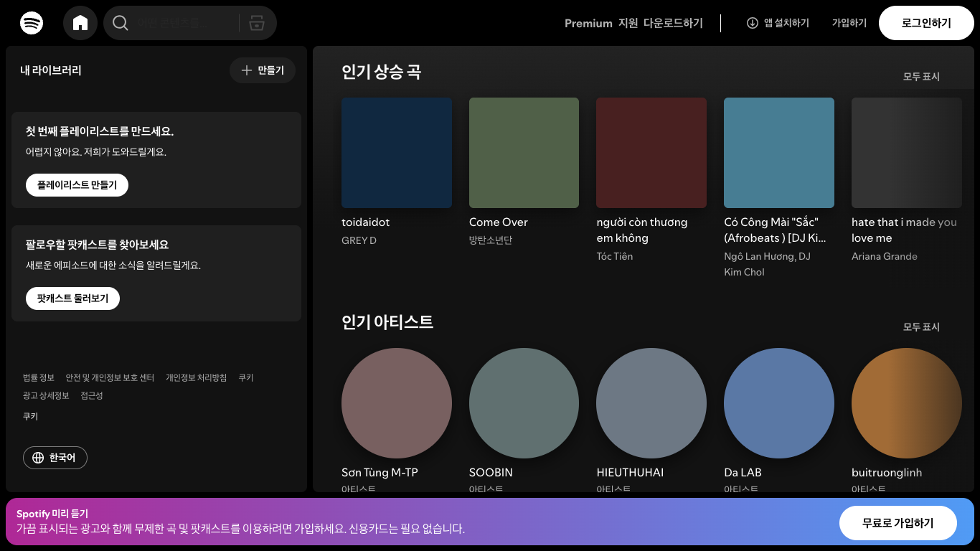The height and width of the screenshot is (551, 980).
Task: Open buitruonglinh artist picture
Action: point(907,403)
